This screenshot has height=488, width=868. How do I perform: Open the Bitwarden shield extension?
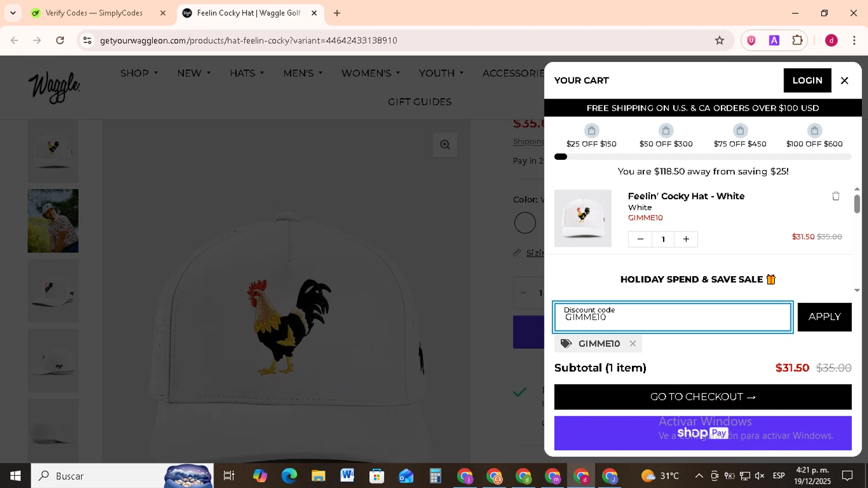click(x=751, y=41)
